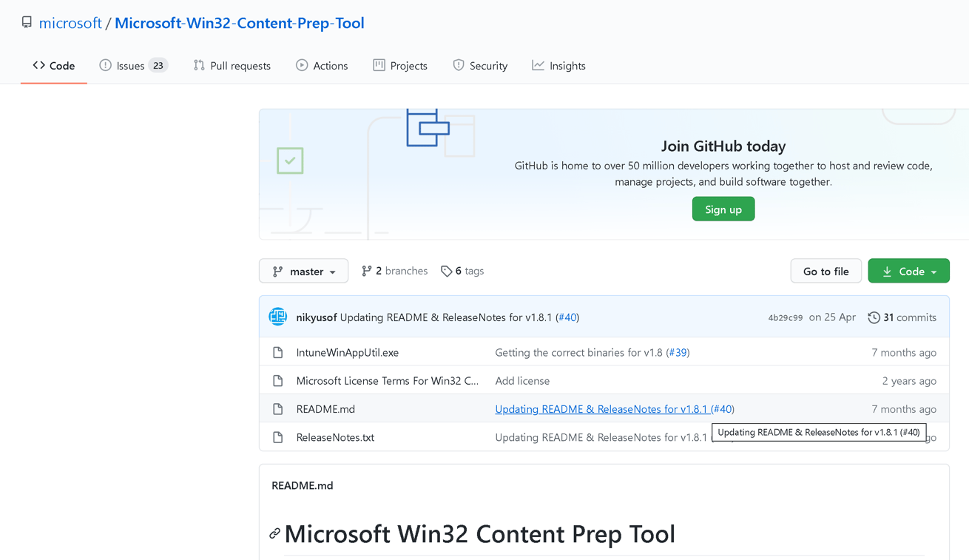969x560 pixels.
Task: Click the repository book icon beside microsoft
Action: pyautogui.click(x=27, y=23)
